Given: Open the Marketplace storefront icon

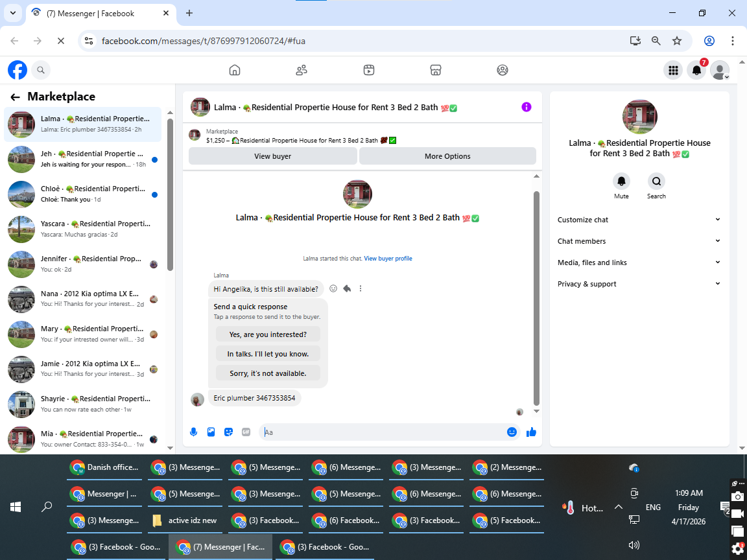Looking at the screenshot, I should click(x=436, y=70).
